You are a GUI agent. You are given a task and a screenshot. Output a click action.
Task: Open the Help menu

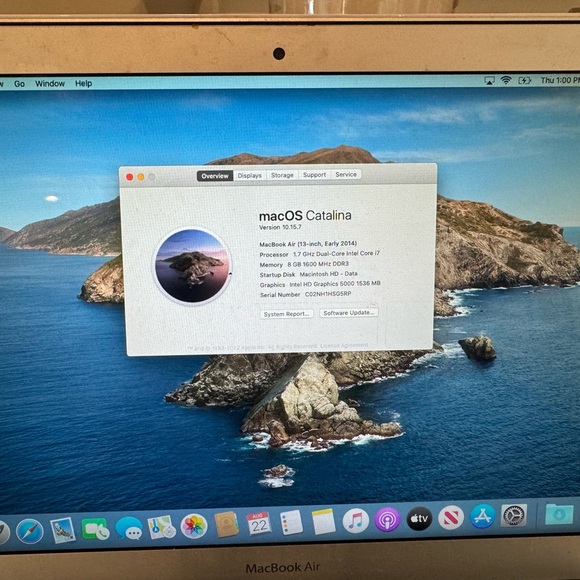point(83,84)
